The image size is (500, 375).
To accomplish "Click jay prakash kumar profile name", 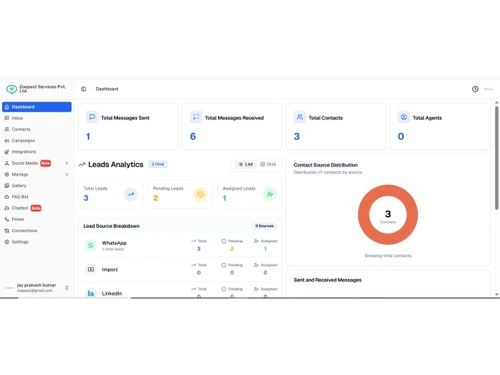I will click(36, 285).
